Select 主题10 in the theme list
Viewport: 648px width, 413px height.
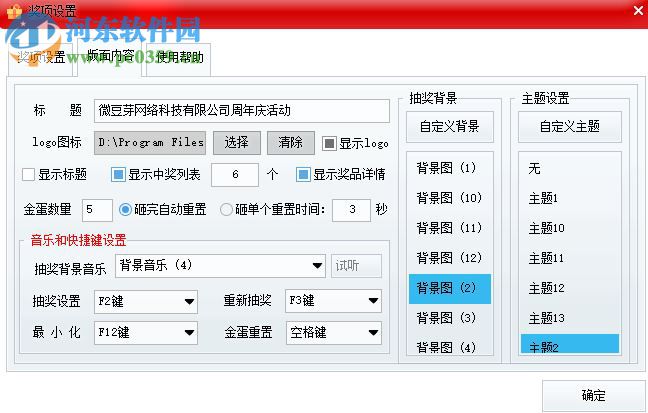[x=570, y=229]
